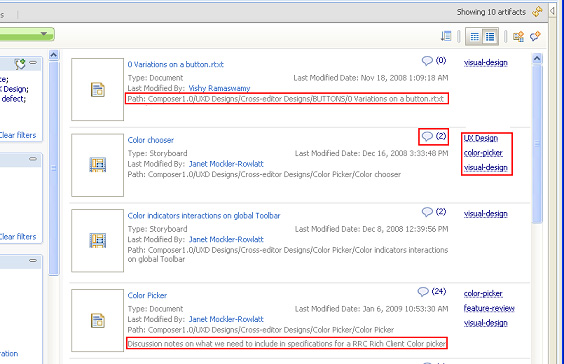Click Janet Mockler-Rowlatt under Color indicators
Viewport: 564px width, 364px height.
[x=226, y=240]
